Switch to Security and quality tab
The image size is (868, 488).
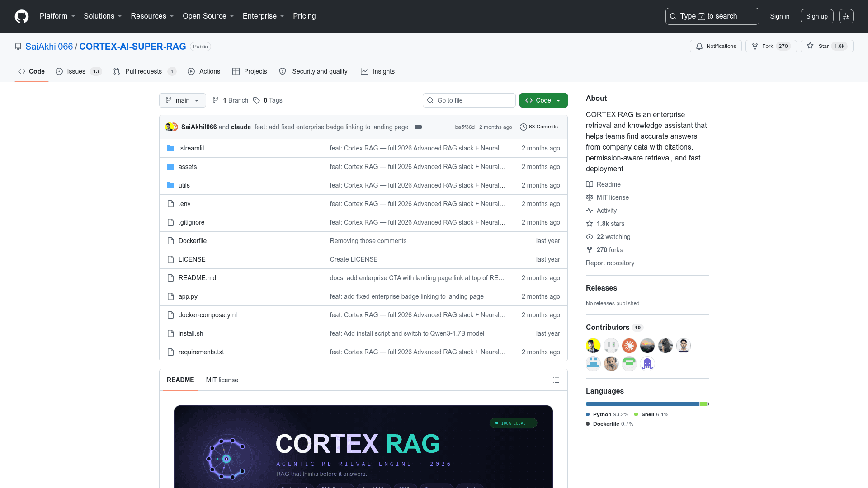point(313,71)
